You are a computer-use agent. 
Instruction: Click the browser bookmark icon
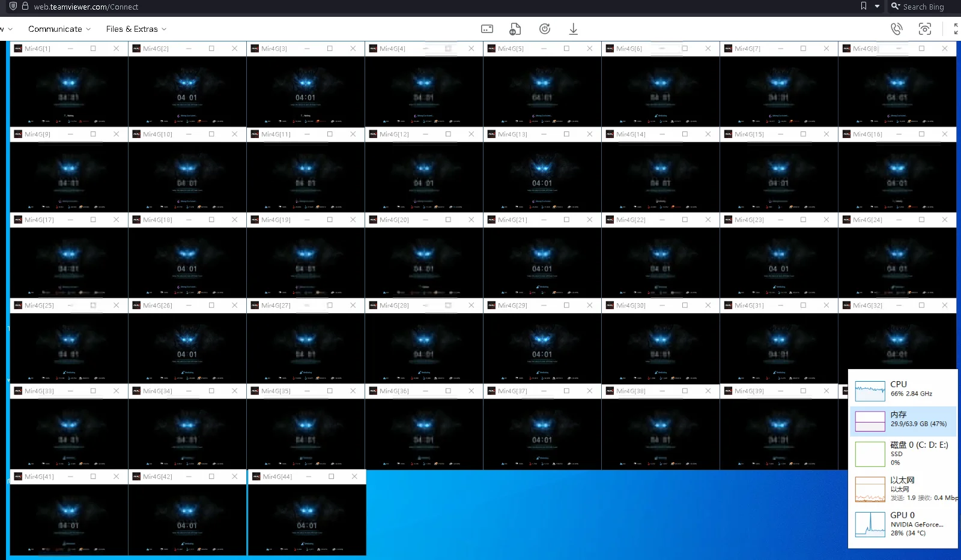click(x=863, y=6)
